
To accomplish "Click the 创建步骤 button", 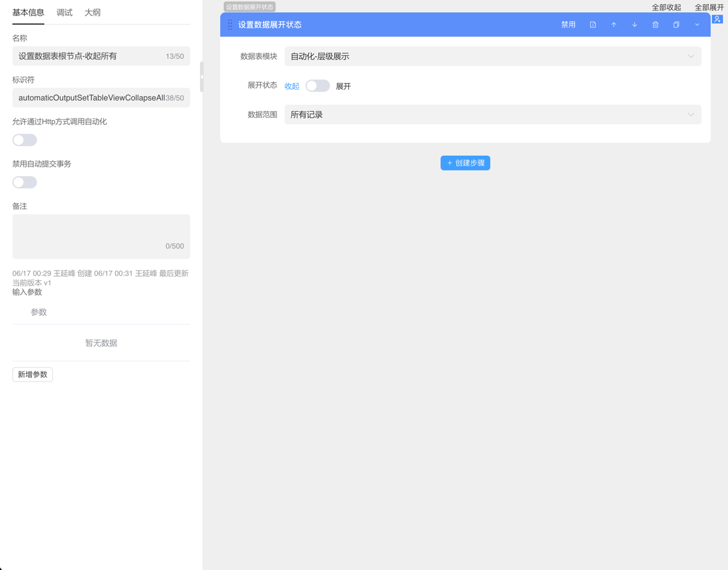I will point(465,163).
